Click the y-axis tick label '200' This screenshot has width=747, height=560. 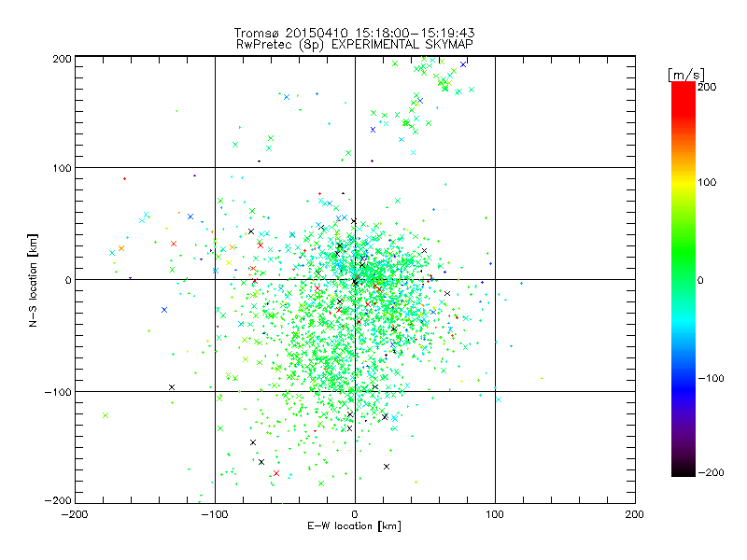point(63,59)
